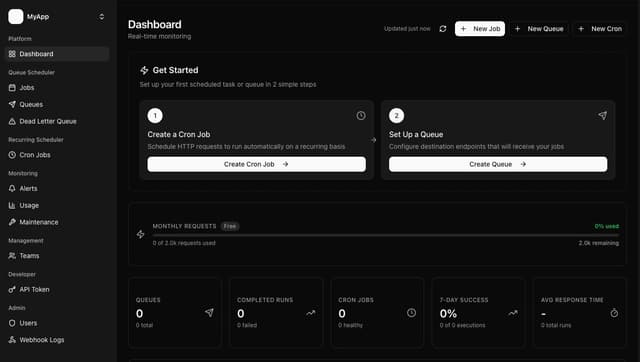Click the monthly requests usage progress bar
Viewport: 640px width, 362px height.
coord(386,235)
